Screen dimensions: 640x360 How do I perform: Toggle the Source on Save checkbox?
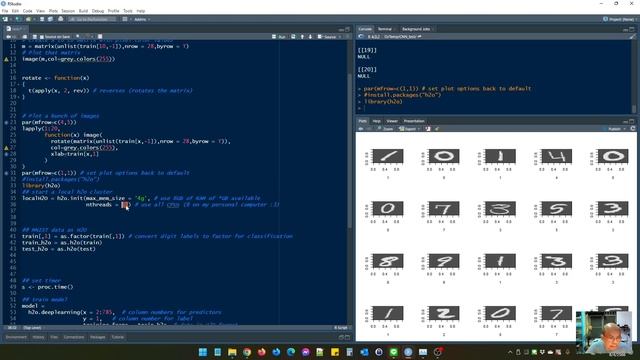[42, 37]
